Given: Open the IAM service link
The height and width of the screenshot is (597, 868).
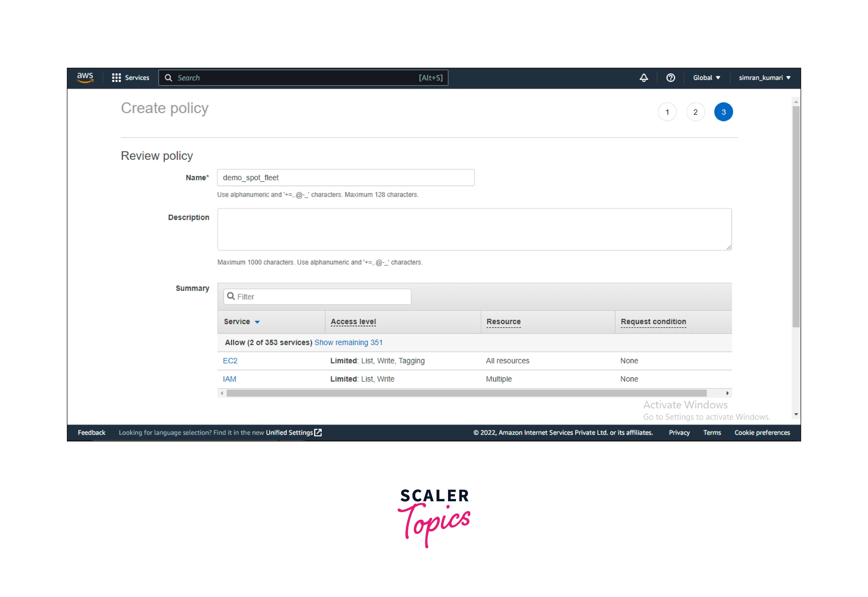Looking at the screenshot, I should click(x=229, y=379).
